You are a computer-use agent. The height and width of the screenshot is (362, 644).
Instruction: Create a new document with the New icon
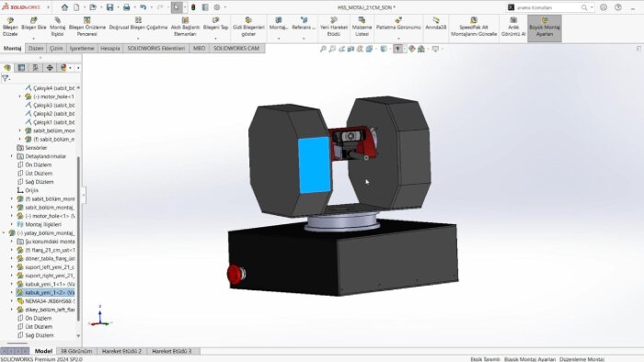76,7
